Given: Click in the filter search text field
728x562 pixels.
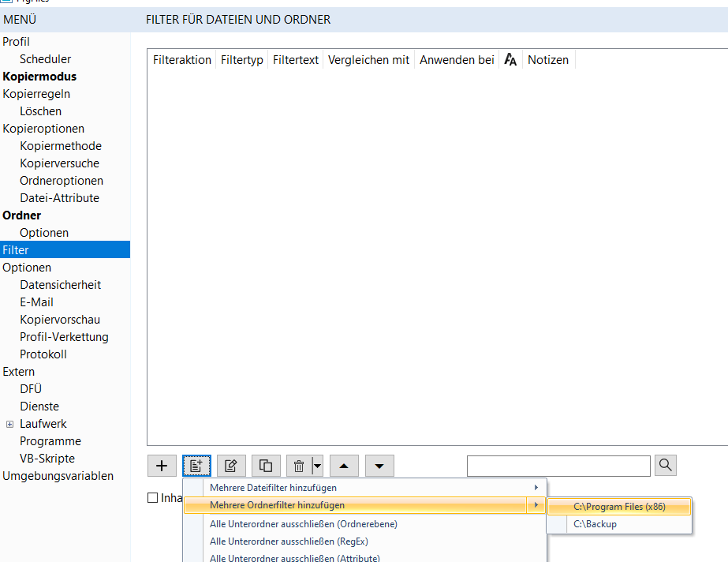Looking at the screenshot, I should tap(558, 466).
